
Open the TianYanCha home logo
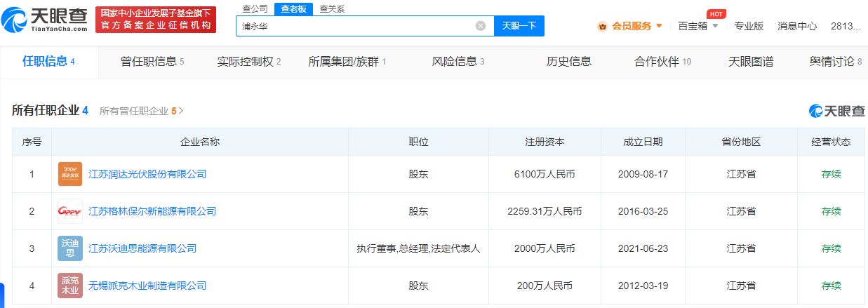click(45, 20)
